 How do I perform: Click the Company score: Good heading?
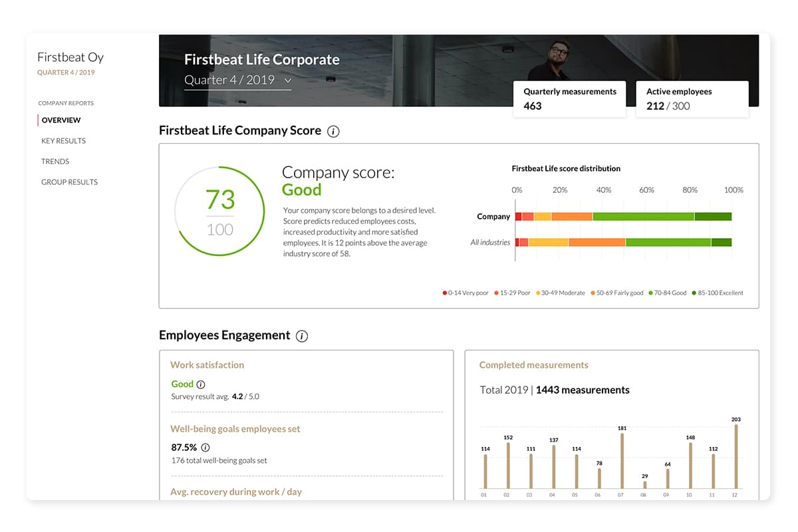tap(338, 181)
